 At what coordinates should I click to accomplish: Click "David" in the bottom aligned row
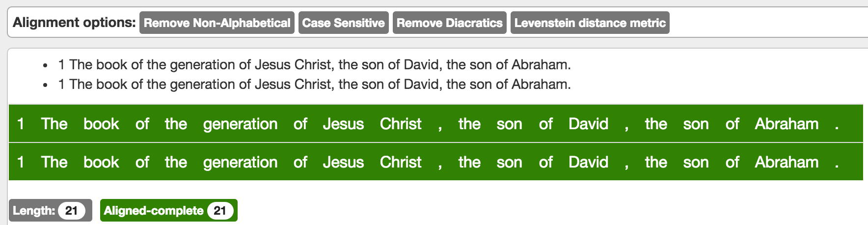(x=588, y=162)
